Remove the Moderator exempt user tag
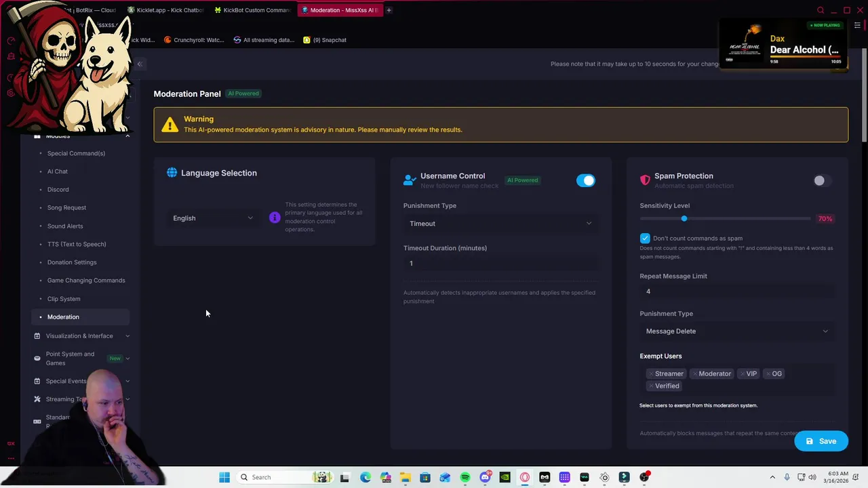The image size is (868, 488). point(695,373)
